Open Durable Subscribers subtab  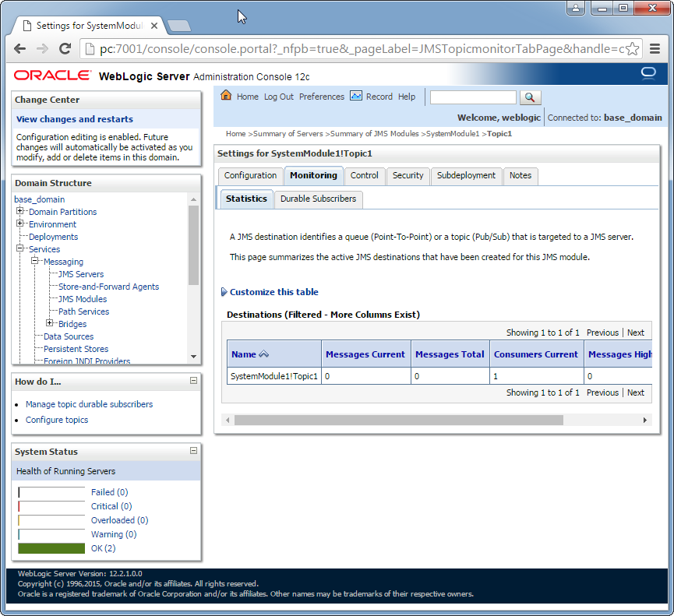click(318, 199)
